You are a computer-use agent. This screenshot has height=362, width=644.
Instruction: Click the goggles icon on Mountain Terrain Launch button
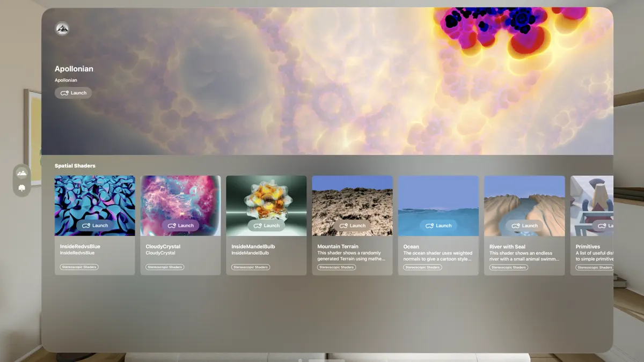tap(343, 226)
